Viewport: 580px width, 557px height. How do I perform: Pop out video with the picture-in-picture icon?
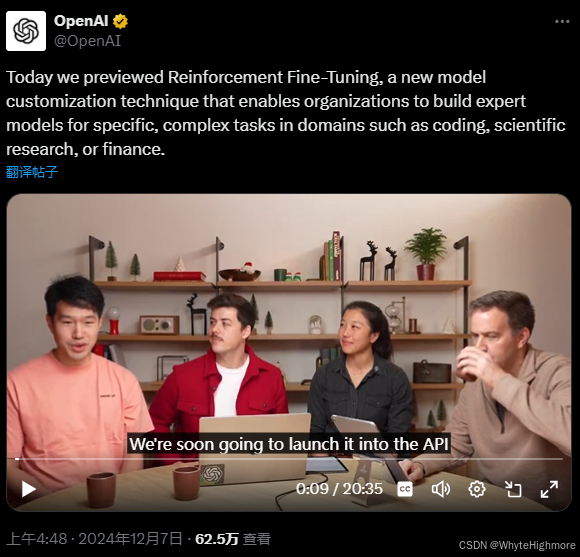513,489
